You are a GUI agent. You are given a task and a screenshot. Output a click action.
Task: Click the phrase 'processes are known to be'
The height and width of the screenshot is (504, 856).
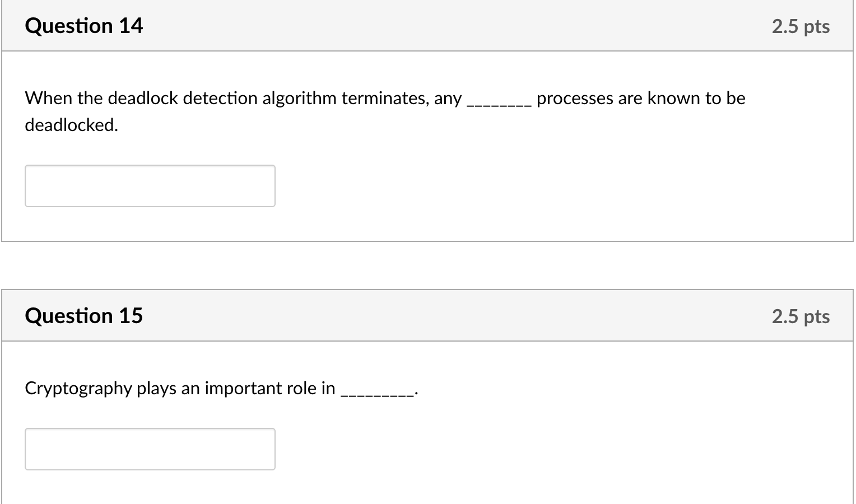[x=641, y=98]
